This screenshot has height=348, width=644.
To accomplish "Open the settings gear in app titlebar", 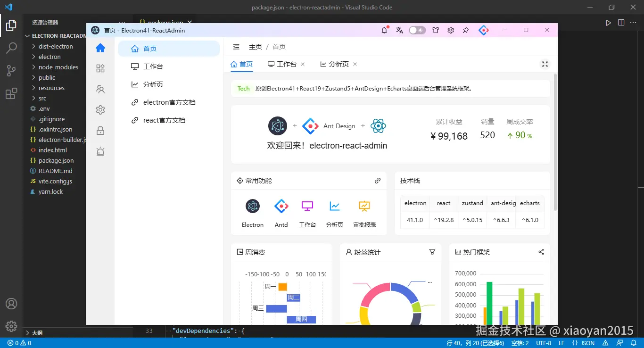I will coord(451,30).
